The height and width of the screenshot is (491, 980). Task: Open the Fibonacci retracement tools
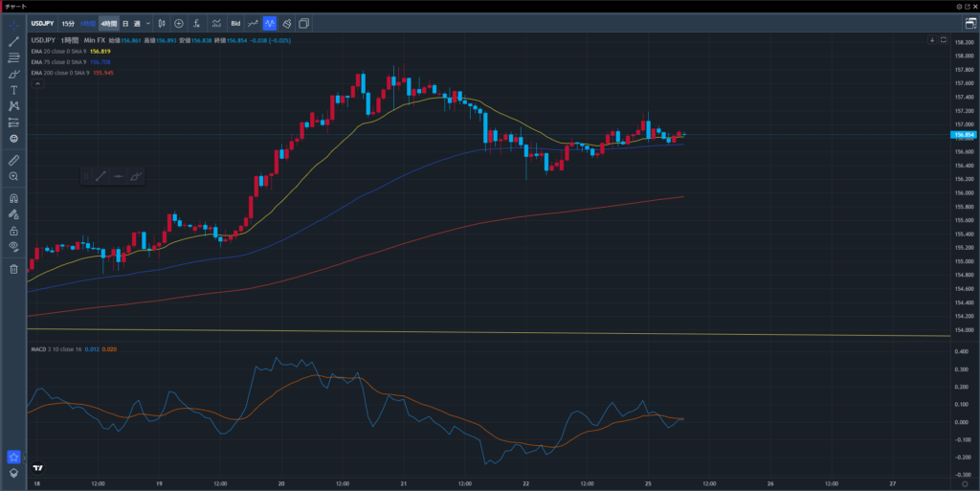[x=13, y=57]
